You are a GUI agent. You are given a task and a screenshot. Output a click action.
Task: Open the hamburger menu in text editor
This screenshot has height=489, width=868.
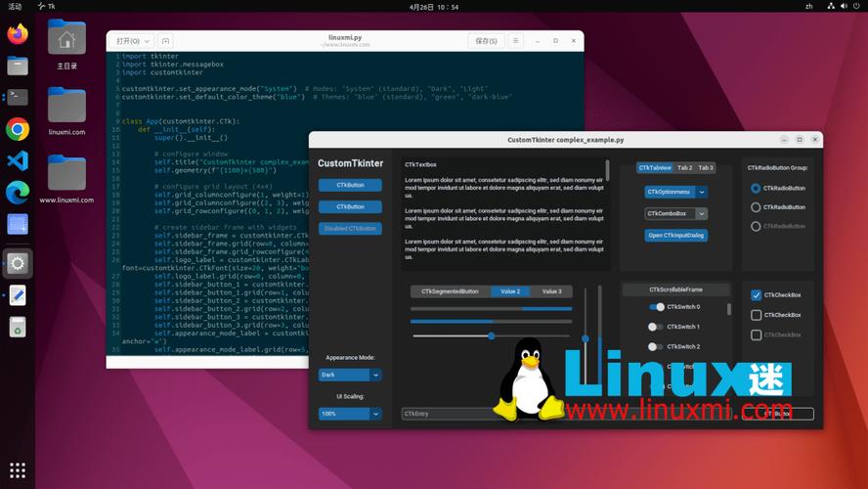[x=515, y=41]
